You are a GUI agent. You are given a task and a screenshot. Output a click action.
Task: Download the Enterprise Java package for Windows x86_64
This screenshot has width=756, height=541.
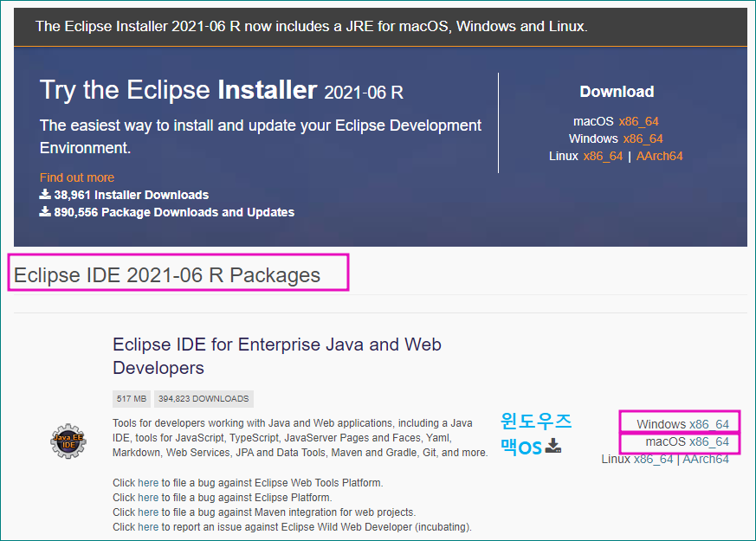click(708, 424)
